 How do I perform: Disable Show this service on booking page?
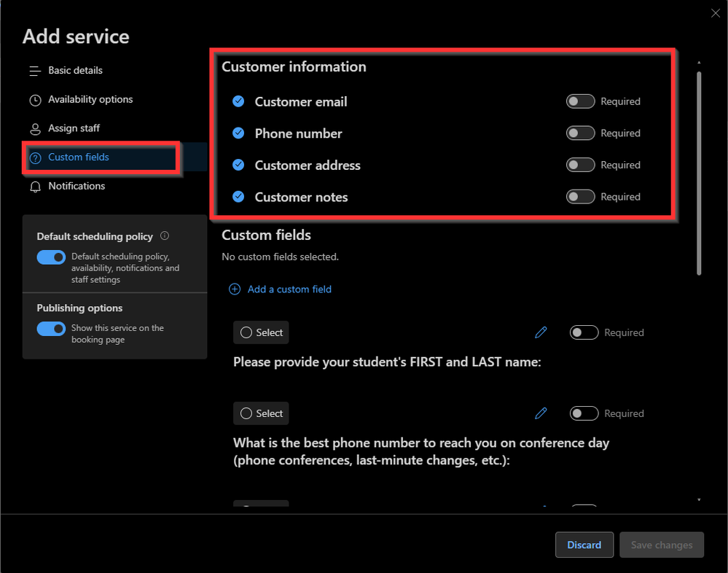pyautogui.click(x=51, y=329)
